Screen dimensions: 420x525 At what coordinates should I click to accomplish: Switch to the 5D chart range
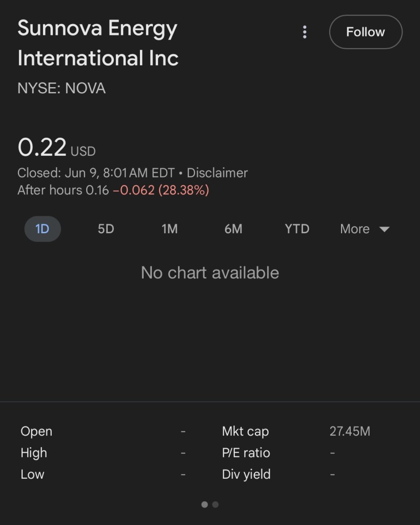(106, 229)
